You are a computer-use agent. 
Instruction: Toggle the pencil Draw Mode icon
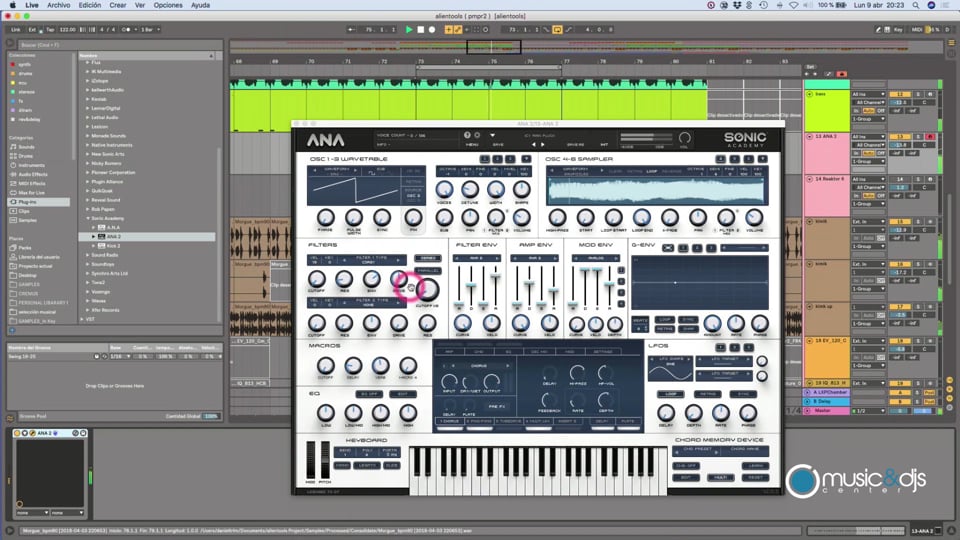(x=877, y=29)
